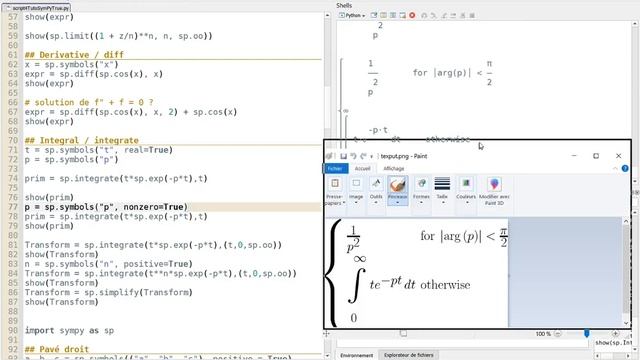Click the '100 %' zoom label in Paint
Image resolution: width=640 pixels, height=360 pixels.
tap(543, 334)
